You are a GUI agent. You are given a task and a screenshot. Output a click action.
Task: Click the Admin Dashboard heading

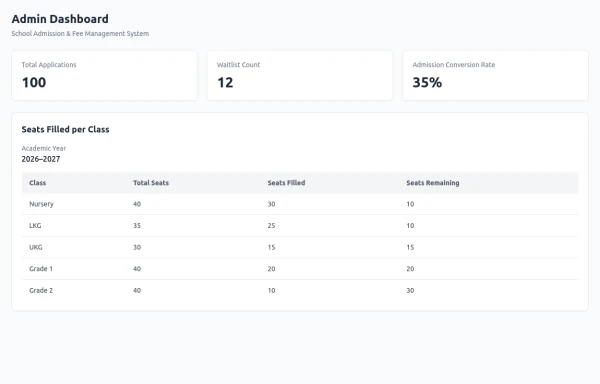(60, 19)
